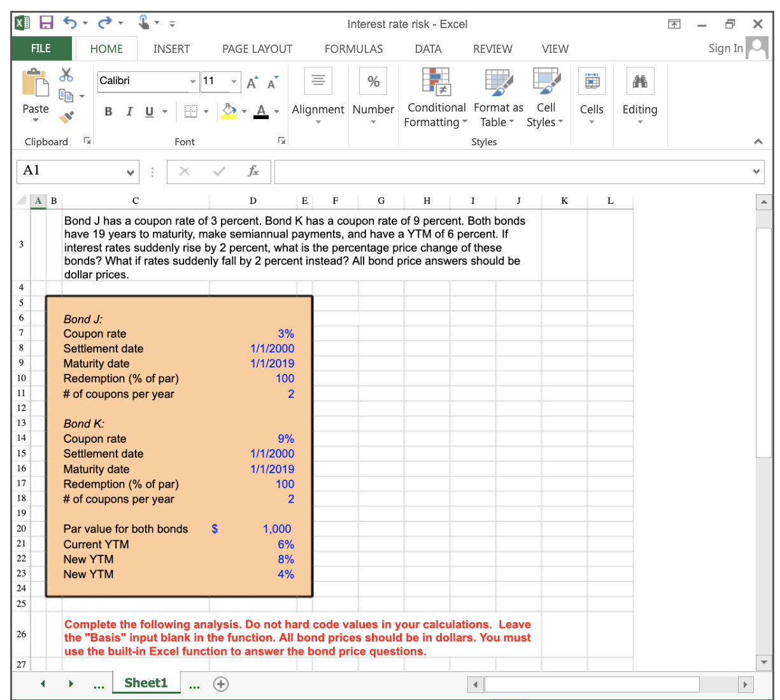780x700 pixels.
Task: Open the Cells group
Action: 592,96
